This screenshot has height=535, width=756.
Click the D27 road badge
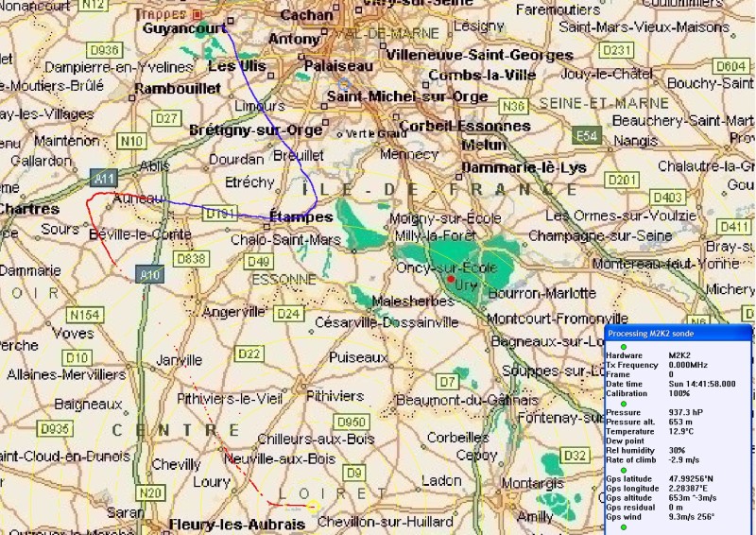point(166,118)
